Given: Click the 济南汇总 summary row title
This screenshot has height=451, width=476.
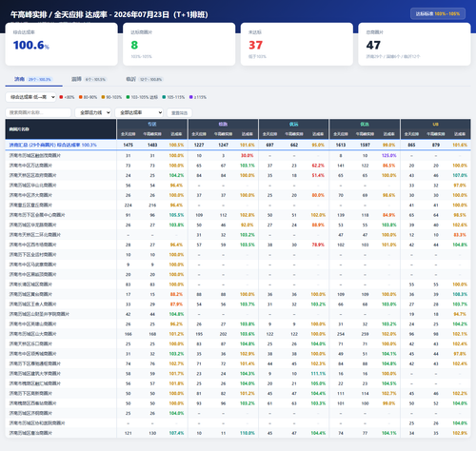Looking at the screenshot, I should click(x=52, y=145).
